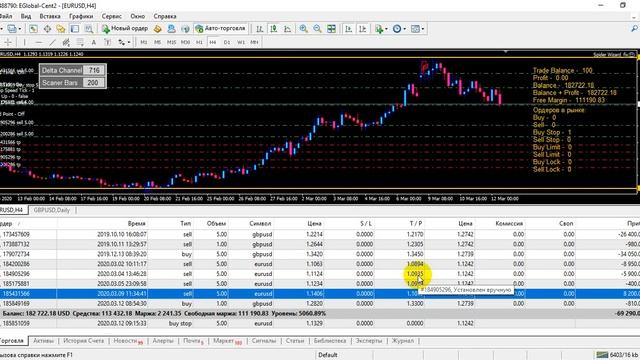
Task: Sort orders by Объем column
Action: point(216,223)
